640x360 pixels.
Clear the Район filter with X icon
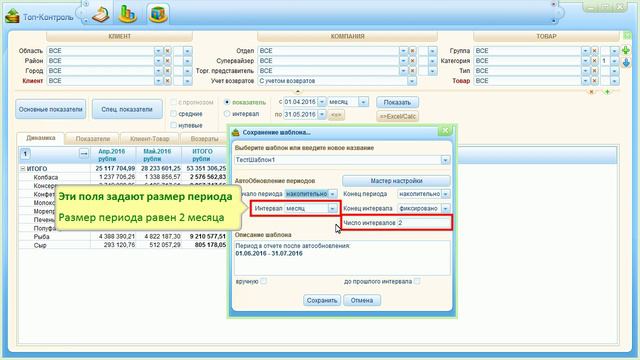click(x=167, y=61)
